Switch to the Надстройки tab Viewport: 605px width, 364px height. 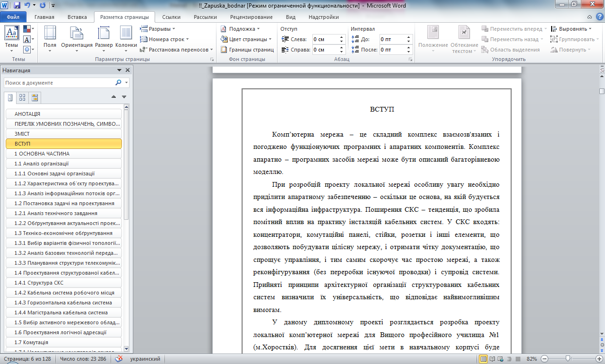click(x=324, y=17)
